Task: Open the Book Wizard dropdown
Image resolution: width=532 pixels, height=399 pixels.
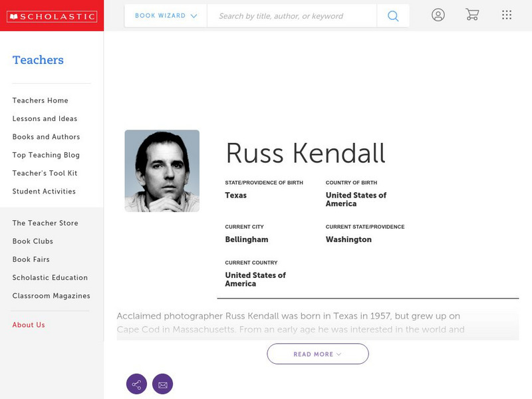Action: (x=166, y=16)
